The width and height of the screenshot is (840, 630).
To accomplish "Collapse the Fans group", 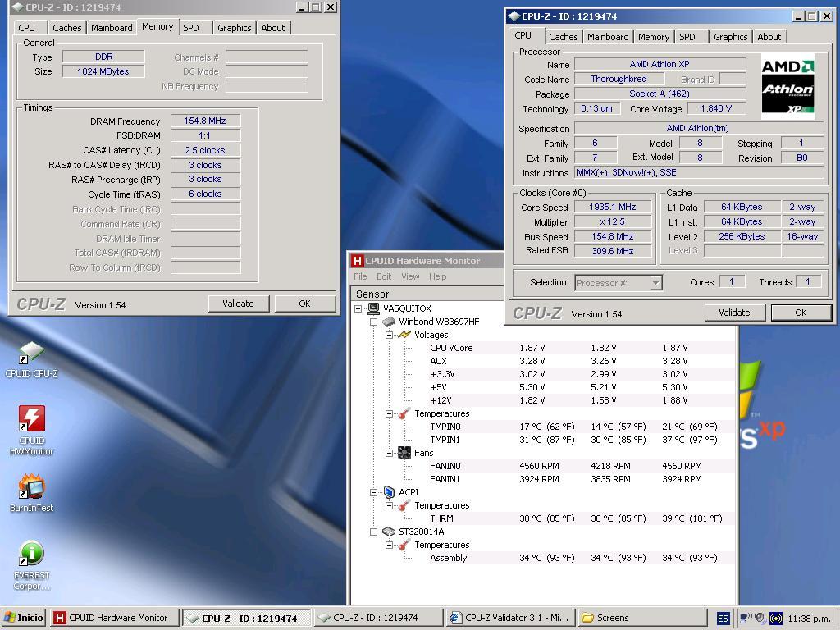I will click(389, 453).
